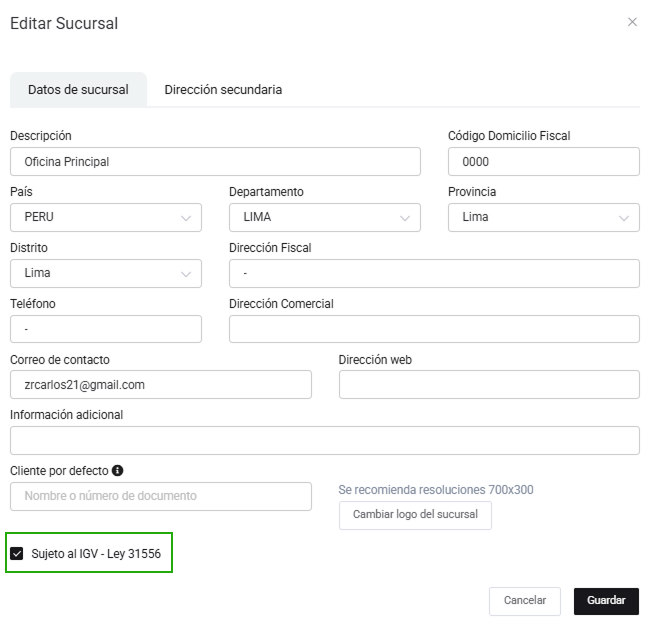
Task: Focus the Descripción text field
Action: tap(215, 161)
